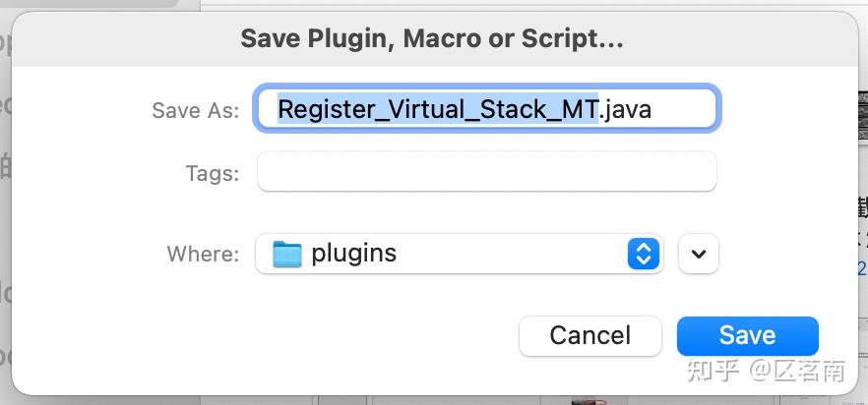The height and width of the screenshot is (405, 868).
Task: Click the blue up-down arrows on Where popup
Action: click(643, 254)
